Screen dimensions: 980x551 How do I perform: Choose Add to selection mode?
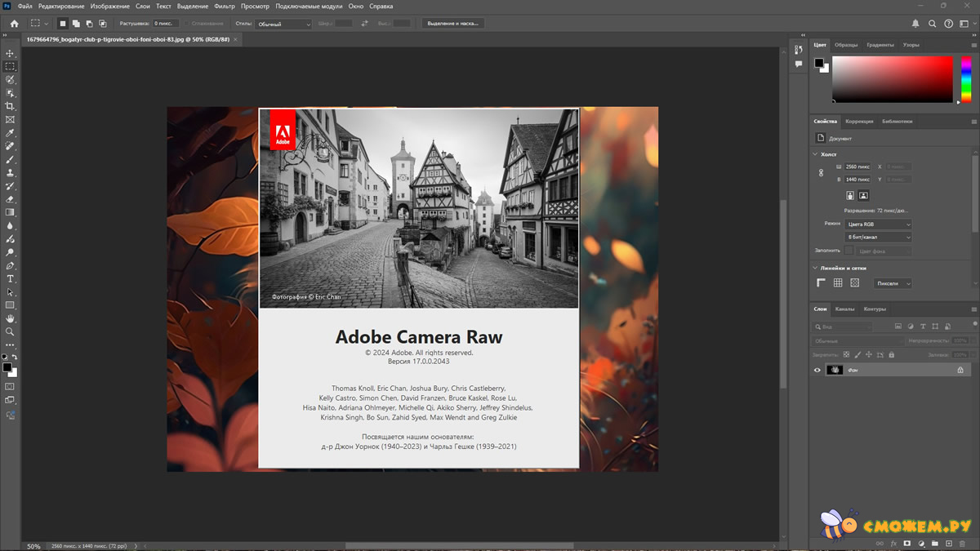pos(75,24)
